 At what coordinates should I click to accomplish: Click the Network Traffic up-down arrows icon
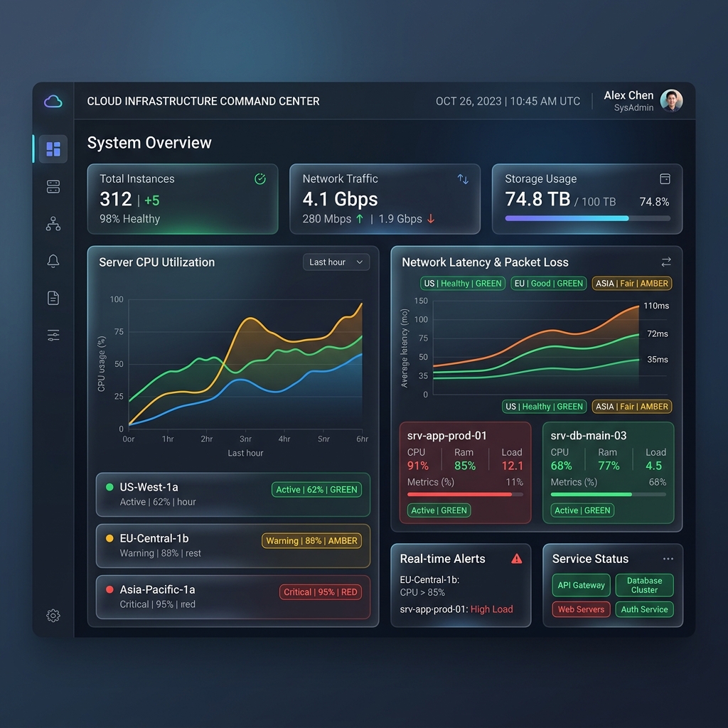click(x=463, y=179)
